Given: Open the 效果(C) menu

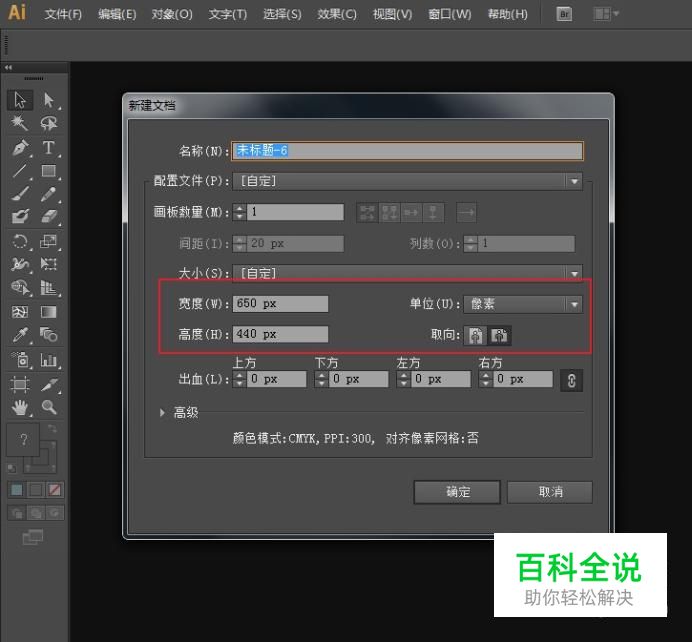Looking at the screenshot, I should [x=337, y=14].
